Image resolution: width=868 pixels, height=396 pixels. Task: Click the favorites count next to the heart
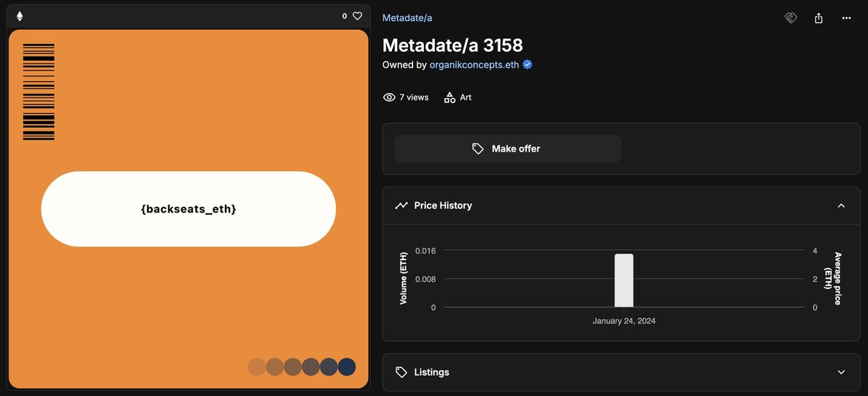(344, 16)
